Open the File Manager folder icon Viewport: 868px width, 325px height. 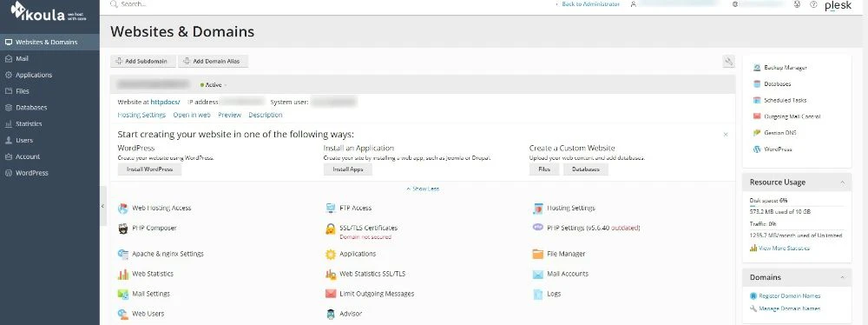(x=538, y=254)
